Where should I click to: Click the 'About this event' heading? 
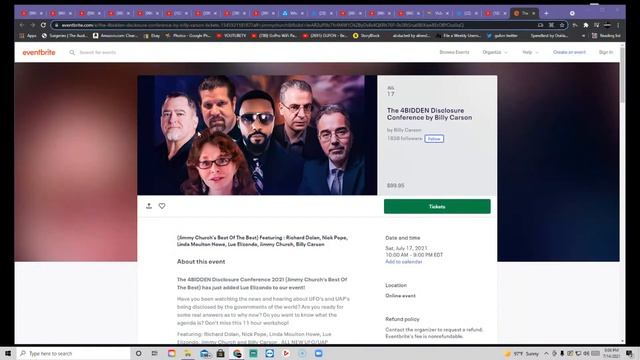click(201, 262)
